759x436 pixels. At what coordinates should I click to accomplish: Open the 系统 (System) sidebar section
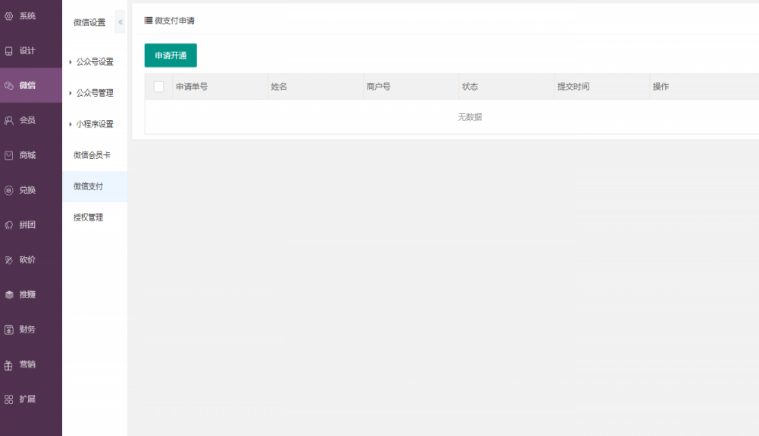pos(26,16)
